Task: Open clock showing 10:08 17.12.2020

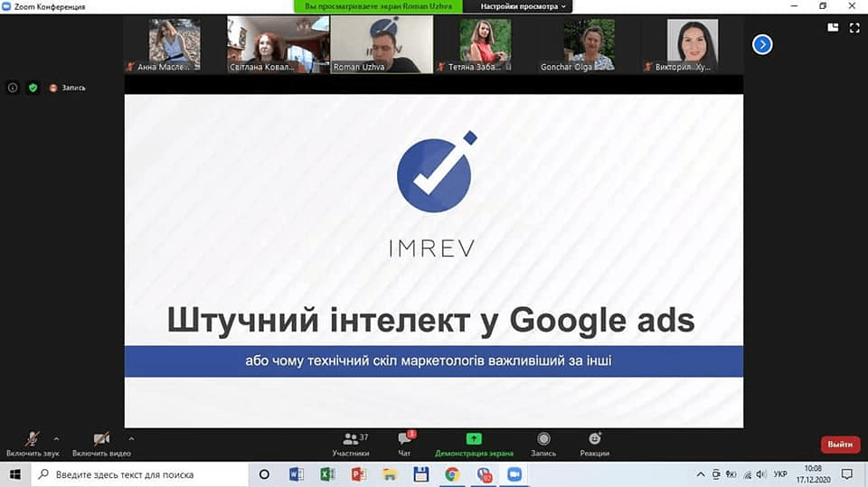Action: click(813, 474)
